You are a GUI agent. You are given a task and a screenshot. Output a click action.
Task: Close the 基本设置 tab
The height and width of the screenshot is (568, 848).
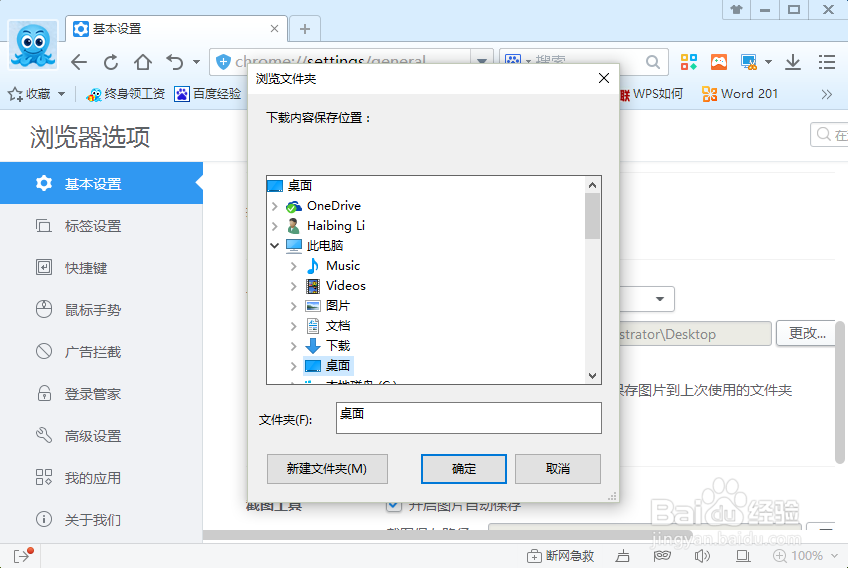(274, 29)
